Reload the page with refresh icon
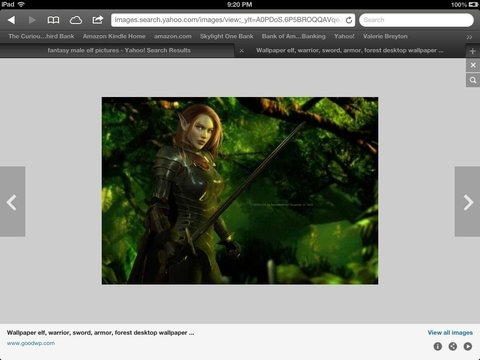480x360 pixels. coord(349,20)
